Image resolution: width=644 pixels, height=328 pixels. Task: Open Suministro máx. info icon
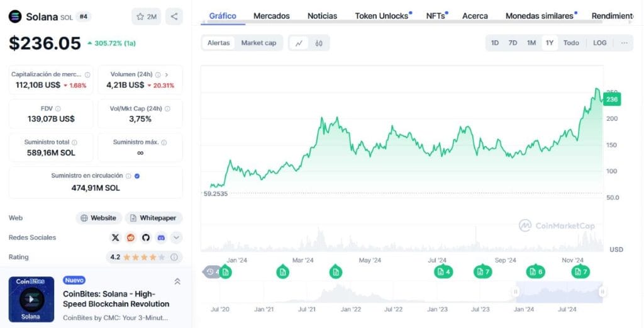[x=164, y=142]
